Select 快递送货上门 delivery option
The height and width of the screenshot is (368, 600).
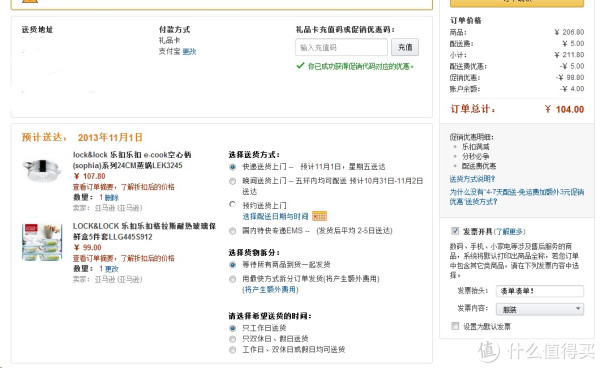pyautogui.click(x=232, y=167)
